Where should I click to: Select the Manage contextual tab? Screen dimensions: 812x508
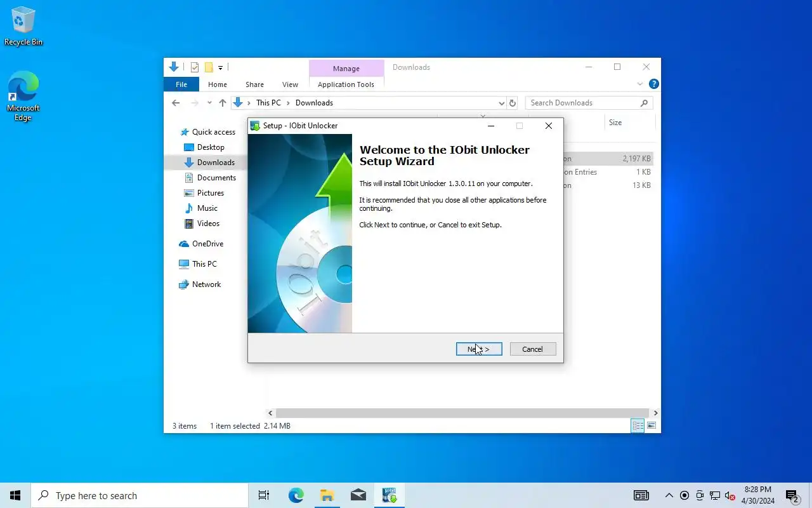tap(346, 69)
